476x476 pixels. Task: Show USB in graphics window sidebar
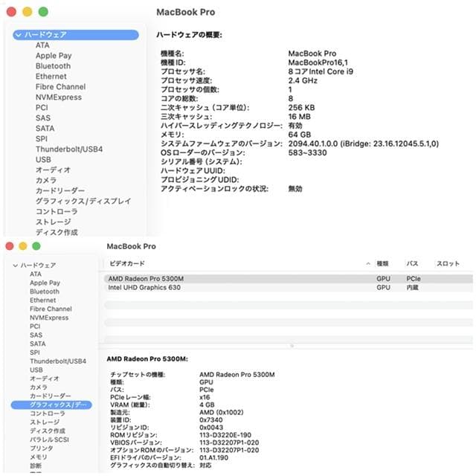coord(36,370)
